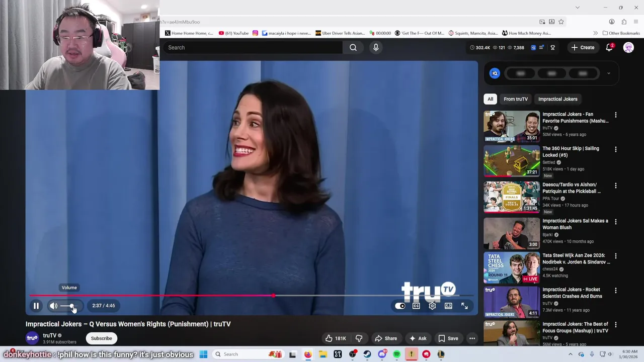Open Firefox from the taskbar

click(x=307, y=354)
